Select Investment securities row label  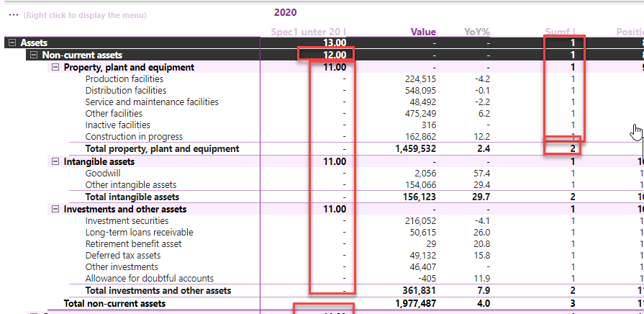point(127,221)
